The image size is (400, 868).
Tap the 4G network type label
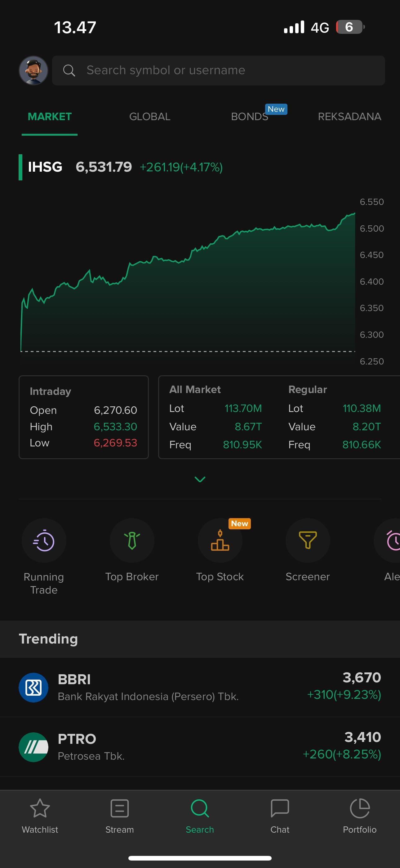point(320,27)
